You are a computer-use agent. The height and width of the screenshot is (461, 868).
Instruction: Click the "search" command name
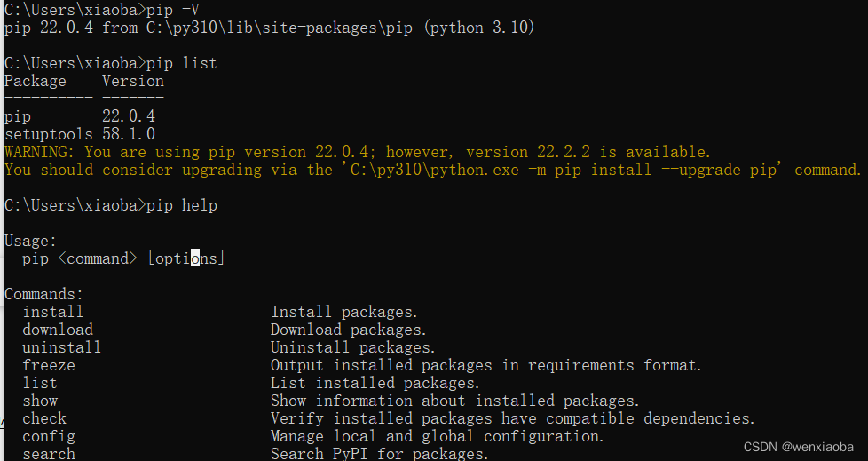[49, 454]
